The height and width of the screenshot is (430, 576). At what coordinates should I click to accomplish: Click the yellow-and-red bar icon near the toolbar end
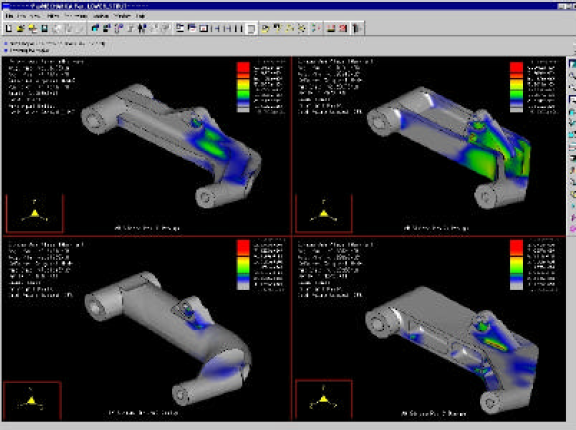click(x=331, y=28)
